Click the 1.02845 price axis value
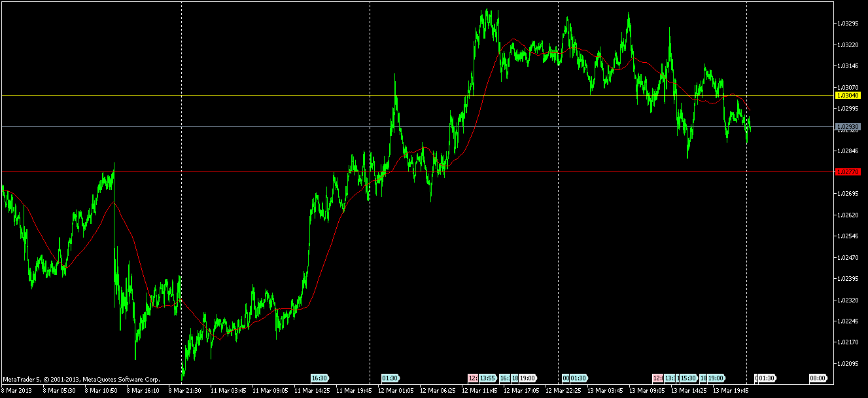 [x=848, y=151]
